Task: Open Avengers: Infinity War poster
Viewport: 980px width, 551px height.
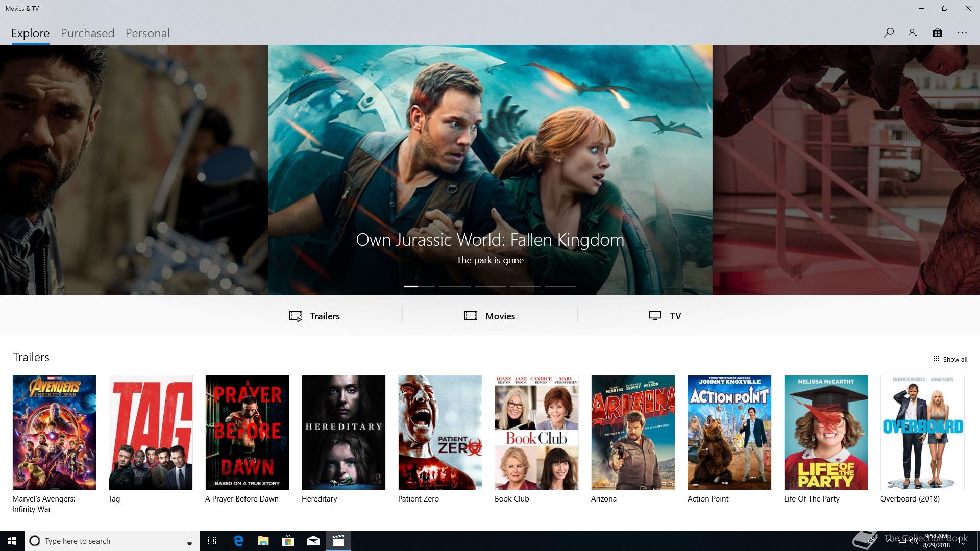Action: [x=54, y=433]
